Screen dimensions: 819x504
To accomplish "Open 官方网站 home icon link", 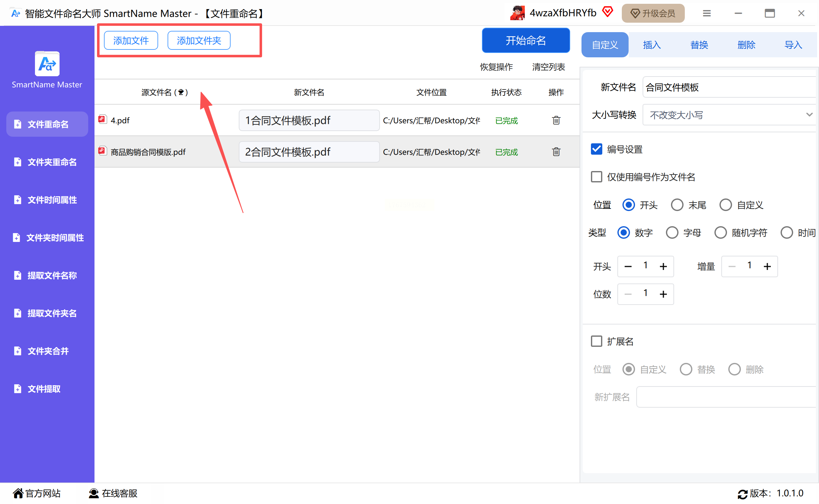I will coord(18,493).
